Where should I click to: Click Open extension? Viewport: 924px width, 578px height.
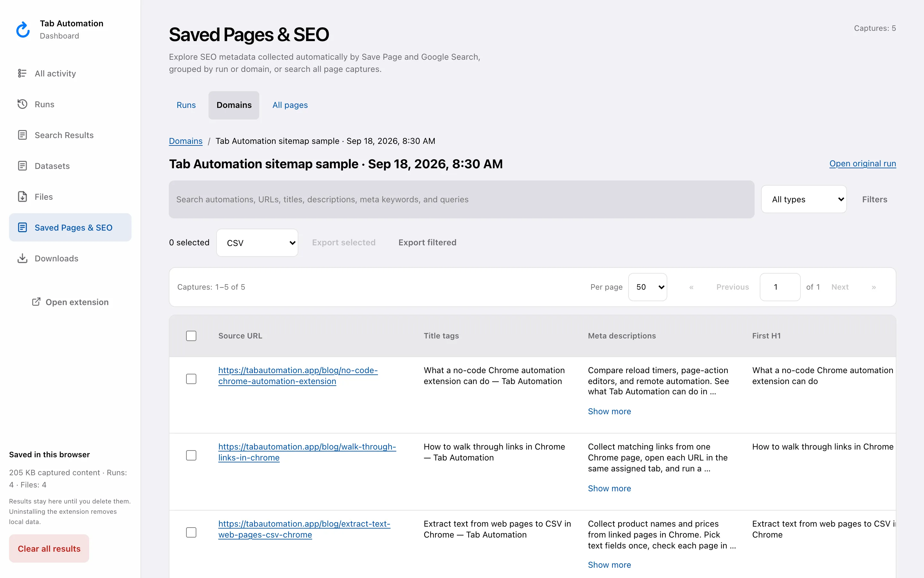tap(70, 302)
